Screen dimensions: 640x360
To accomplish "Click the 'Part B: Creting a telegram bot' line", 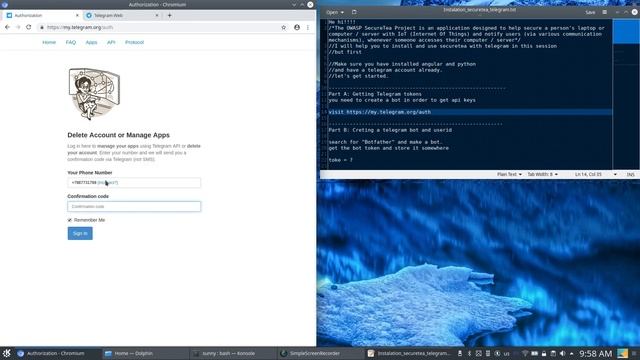I will [390, 130].
